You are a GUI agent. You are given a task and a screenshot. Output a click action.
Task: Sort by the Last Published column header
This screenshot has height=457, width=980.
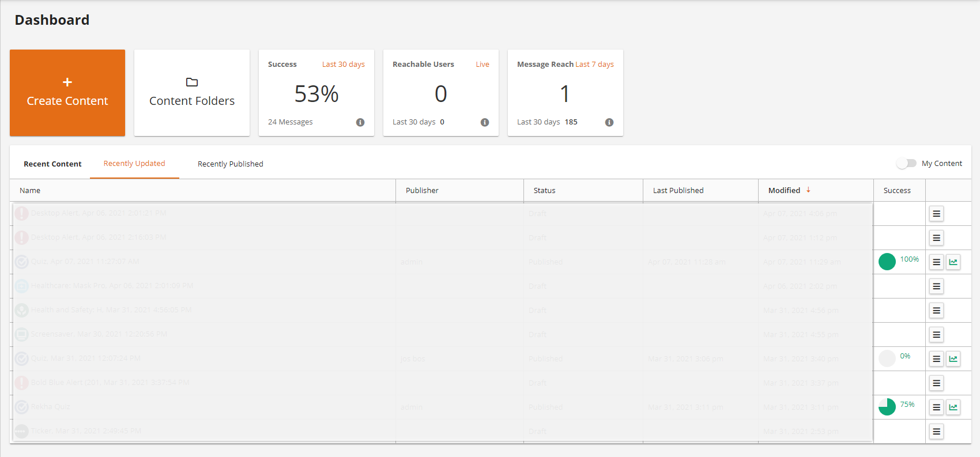679,191
